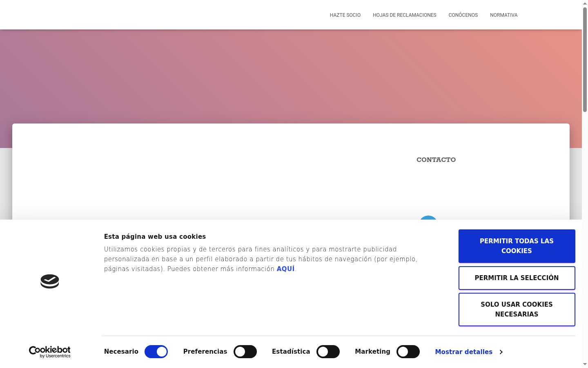588x368 pixels.
Task: Enable the Marketing cookies switch
Action: coord(408,352)
